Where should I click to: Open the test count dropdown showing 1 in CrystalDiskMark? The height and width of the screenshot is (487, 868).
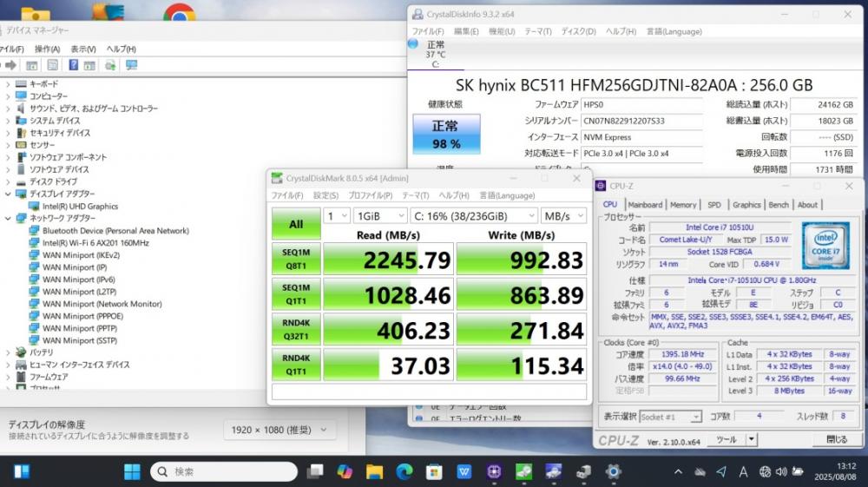(x=337, y=216)
